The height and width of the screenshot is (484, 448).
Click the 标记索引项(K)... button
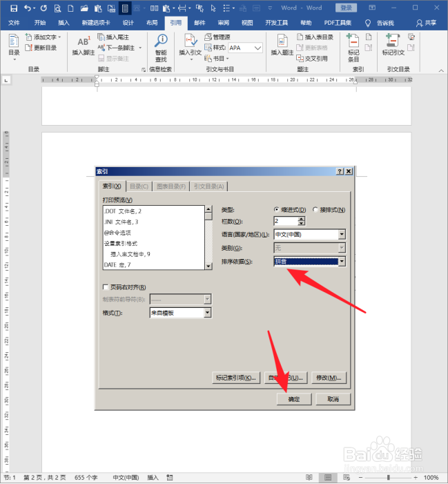(x=236, y=378)
